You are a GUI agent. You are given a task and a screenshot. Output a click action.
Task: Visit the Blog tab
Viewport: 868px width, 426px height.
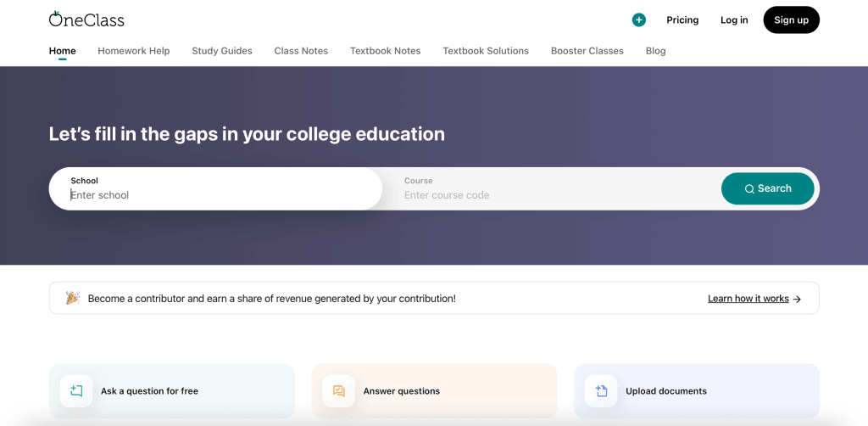(655, 51)
